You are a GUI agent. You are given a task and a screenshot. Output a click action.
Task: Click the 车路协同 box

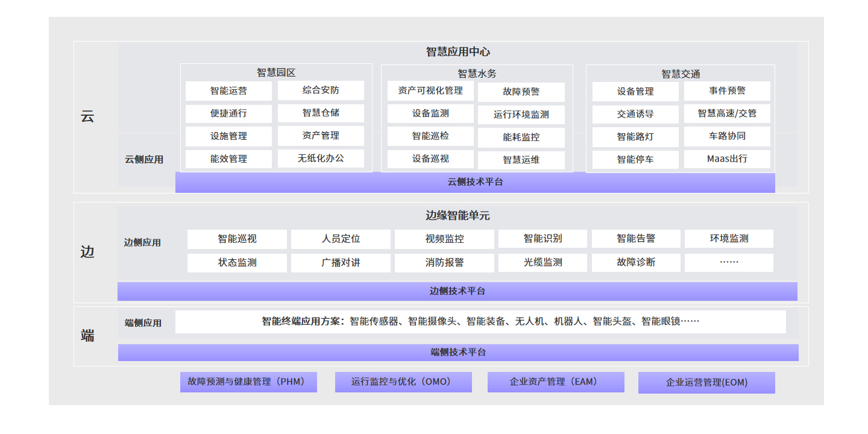[727, 136]
